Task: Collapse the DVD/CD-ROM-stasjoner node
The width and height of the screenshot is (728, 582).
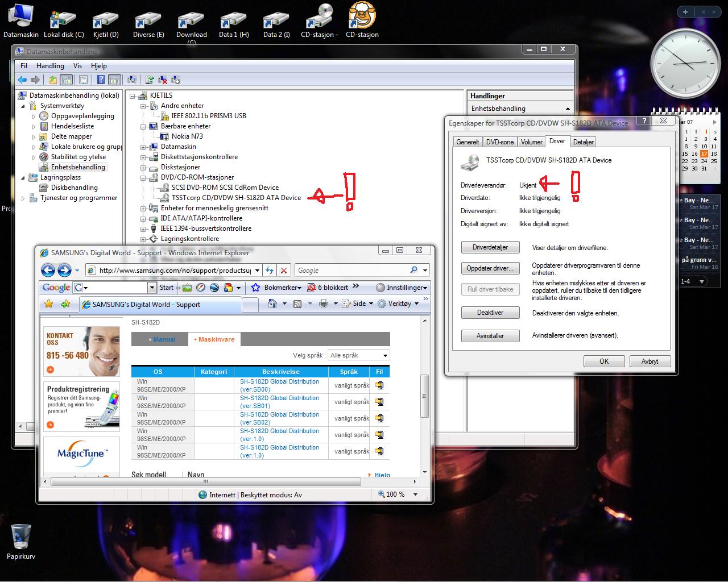Action: [x=143, y=177]
